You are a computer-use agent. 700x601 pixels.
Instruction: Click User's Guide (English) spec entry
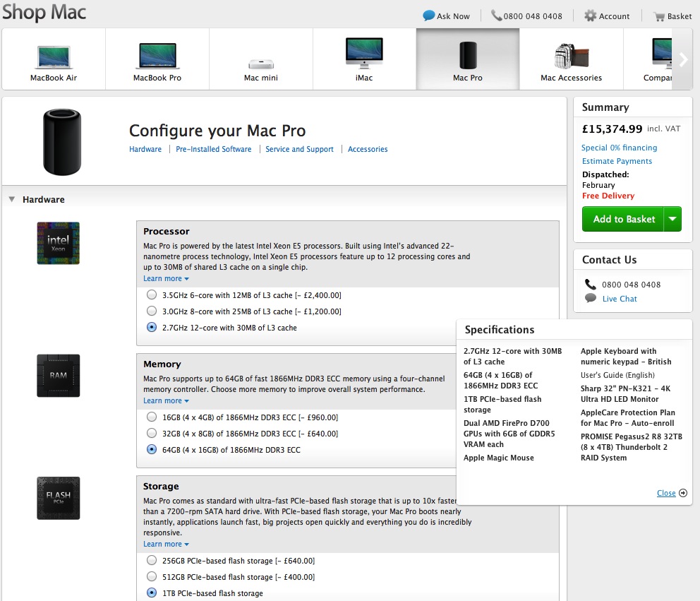(617, 375)
